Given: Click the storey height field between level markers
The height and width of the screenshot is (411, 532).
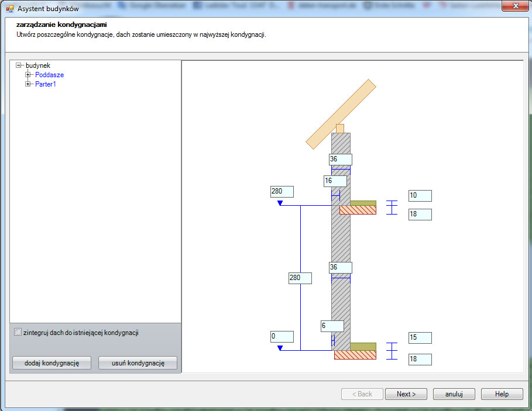Looking at the screenshot, I should tap(300, 278).
